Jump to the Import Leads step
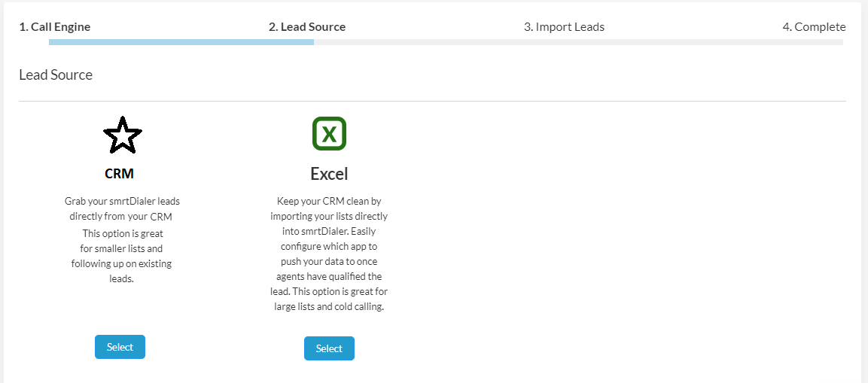Viewport: 868px width, 383px height. [564, 27]
